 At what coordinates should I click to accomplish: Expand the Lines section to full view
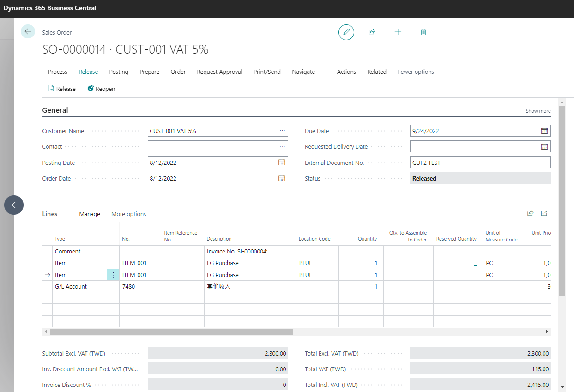pos(544,213)
